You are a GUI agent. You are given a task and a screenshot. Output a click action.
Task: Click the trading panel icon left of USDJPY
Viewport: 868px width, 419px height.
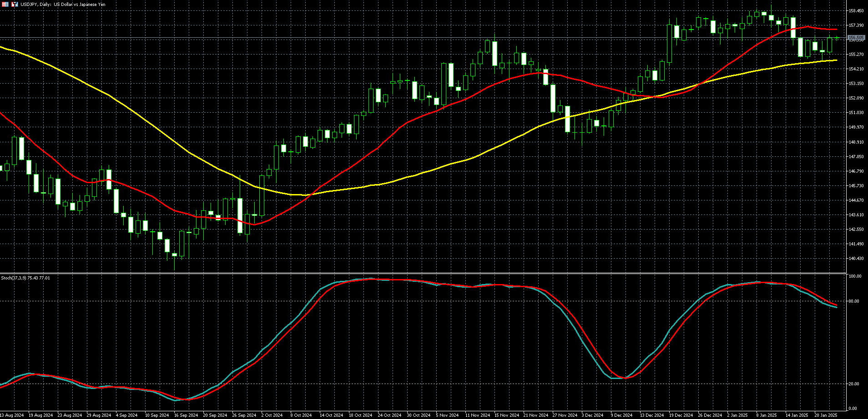pyautogui.click(x=15, y=4)
